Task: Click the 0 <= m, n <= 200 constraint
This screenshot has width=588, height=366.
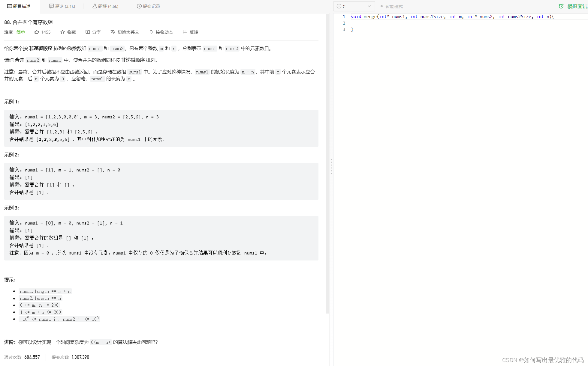Action: (39, 305)
